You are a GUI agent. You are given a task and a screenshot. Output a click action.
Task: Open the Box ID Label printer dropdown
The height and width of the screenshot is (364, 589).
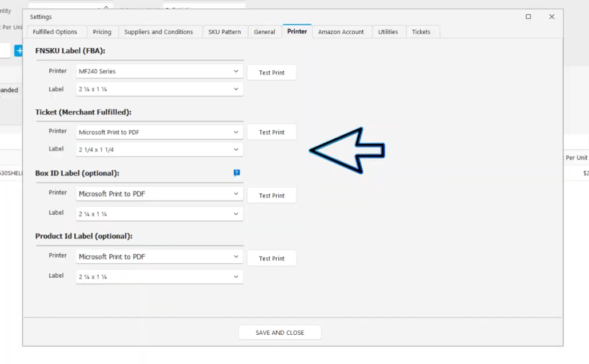pos(159,194)
